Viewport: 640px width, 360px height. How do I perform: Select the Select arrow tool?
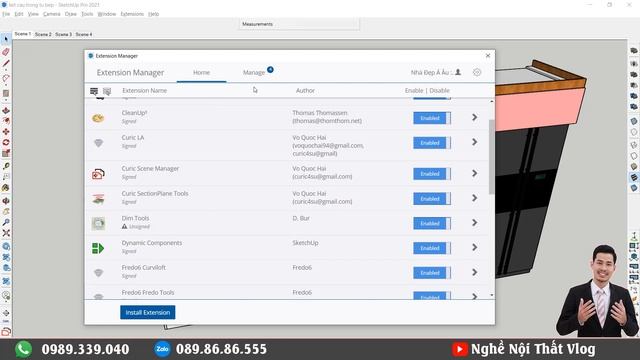coord(6,39)
